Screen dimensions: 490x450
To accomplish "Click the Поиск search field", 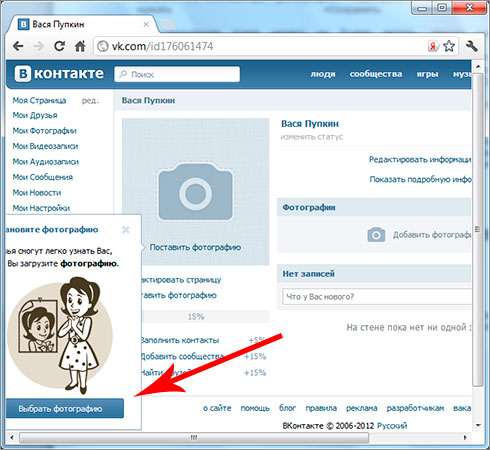I will coord(177,74).
